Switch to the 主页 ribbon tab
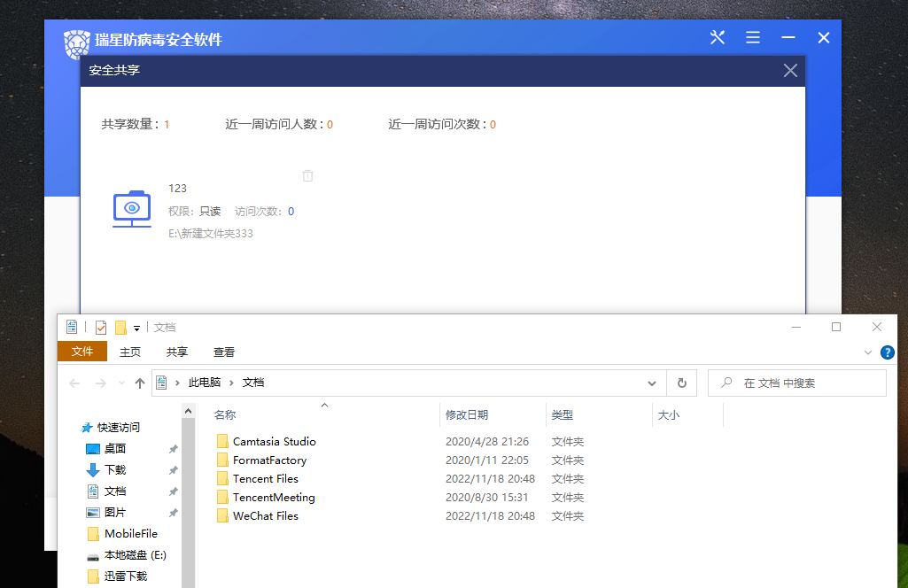Image resolution: width=908 pixels, height=588 pixels. tap(129, 352)
